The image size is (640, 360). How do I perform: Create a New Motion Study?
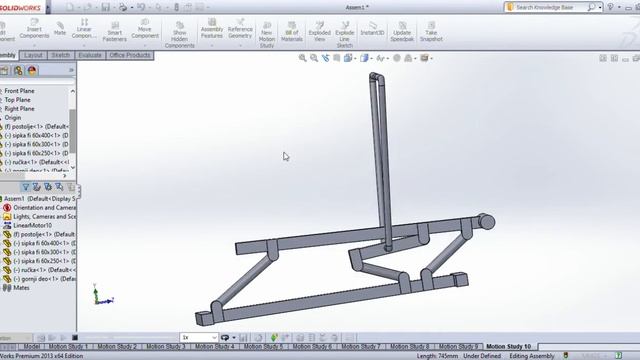267,35
